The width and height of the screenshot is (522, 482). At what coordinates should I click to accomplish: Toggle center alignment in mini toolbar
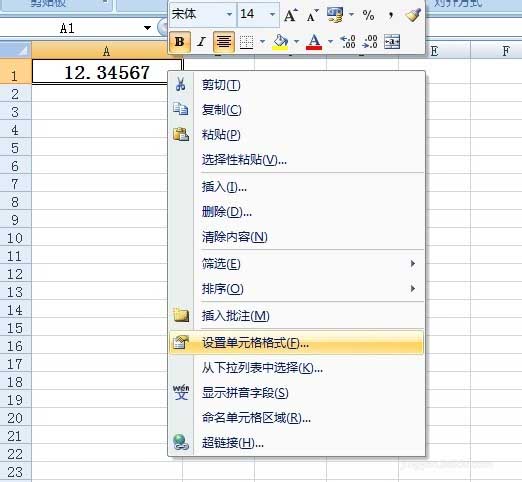pyautogui.click(x=224, y=42)
